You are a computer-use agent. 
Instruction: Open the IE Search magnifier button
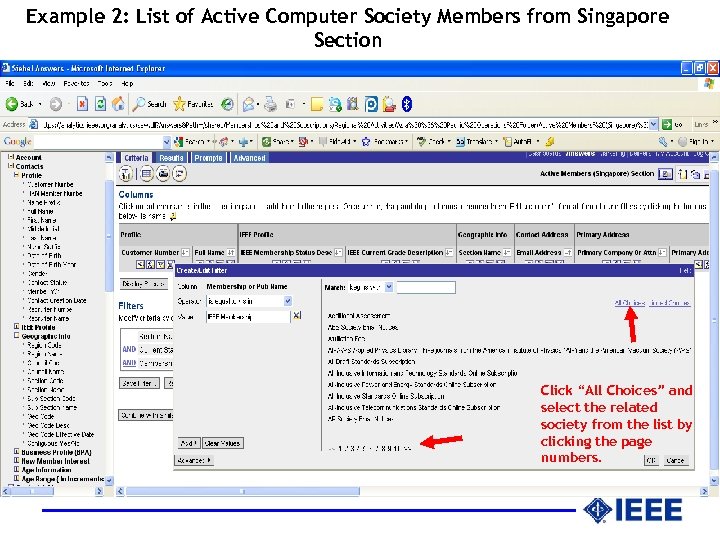click(x=149, y=104)
